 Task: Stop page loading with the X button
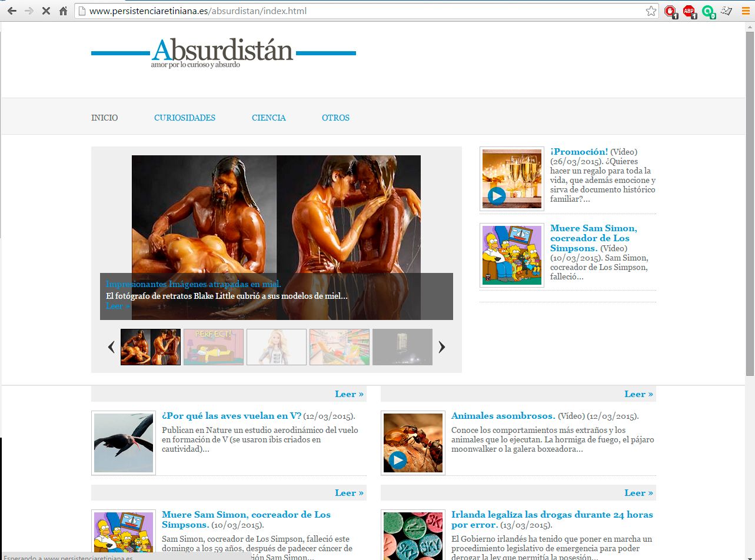point(46,11)
